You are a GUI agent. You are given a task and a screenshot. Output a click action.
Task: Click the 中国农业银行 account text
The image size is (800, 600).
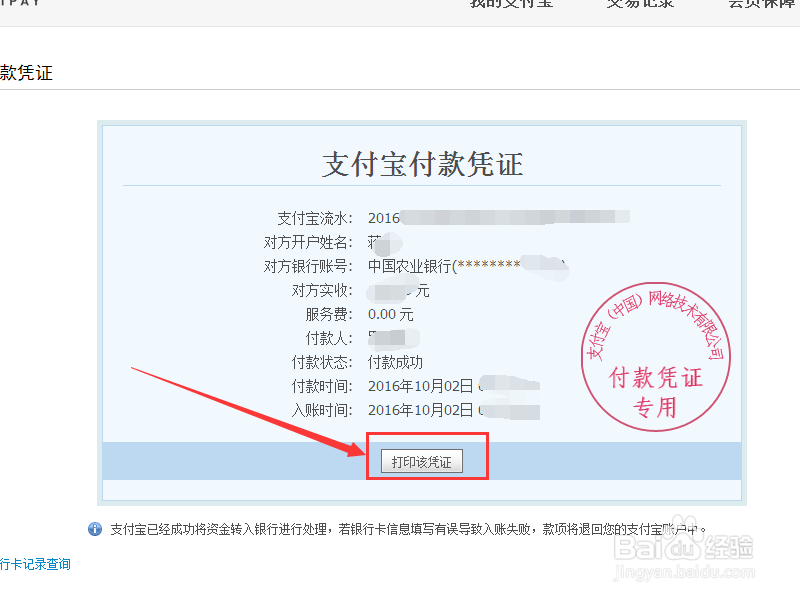(x=409, y=266)
